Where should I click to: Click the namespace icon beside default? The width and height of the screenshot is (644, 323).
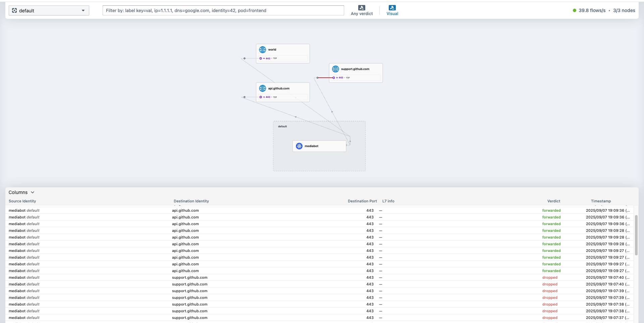(14, 11)
